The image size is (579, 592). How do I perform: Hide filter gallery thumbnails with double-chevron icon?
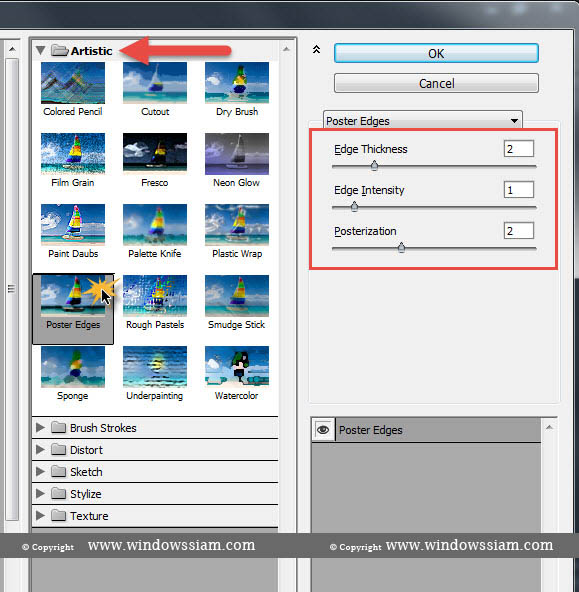point(316,49)
